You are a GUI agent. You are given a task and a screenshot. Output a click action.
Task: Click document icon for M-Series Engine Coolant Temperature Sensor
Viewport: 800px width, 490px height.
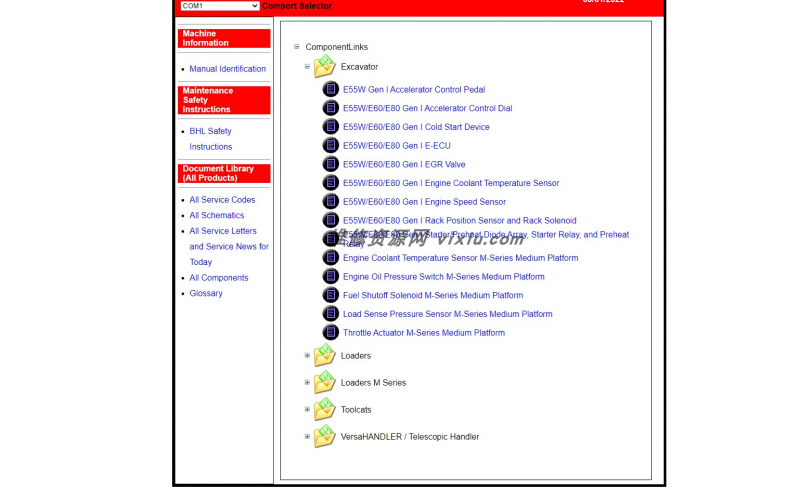point(331,258)
